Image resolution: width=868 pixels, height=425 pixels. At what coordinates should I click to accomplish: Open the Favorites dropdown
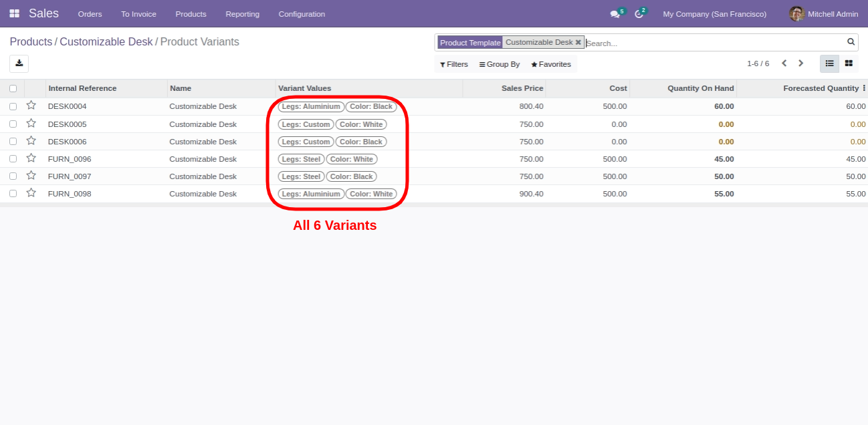click(x=551, y=64)
